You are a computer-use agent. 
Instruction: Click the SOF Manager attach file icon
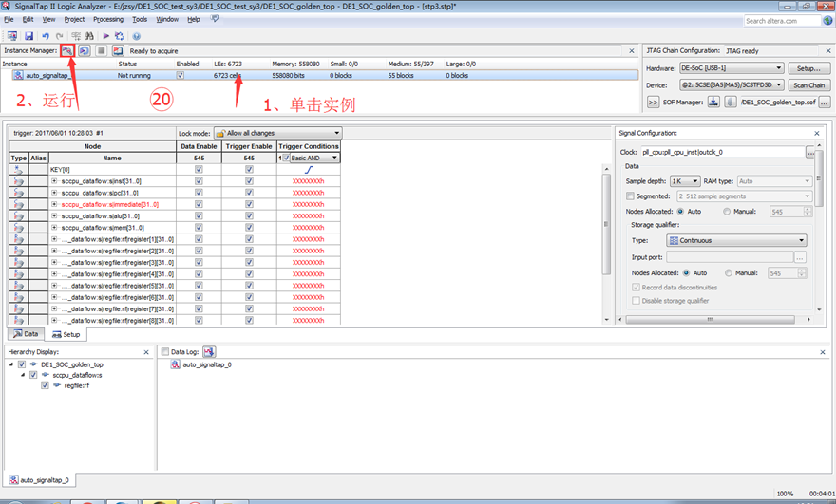[x=731, y=102]
